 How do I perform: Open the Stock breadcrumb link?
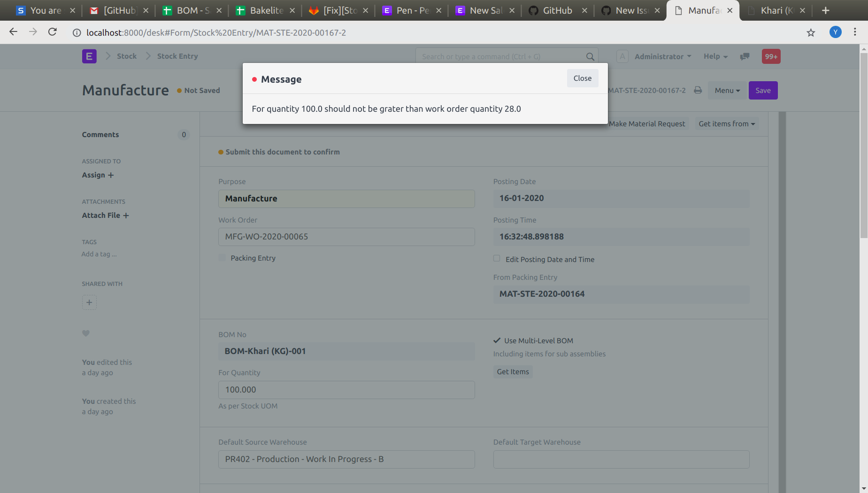127,56
